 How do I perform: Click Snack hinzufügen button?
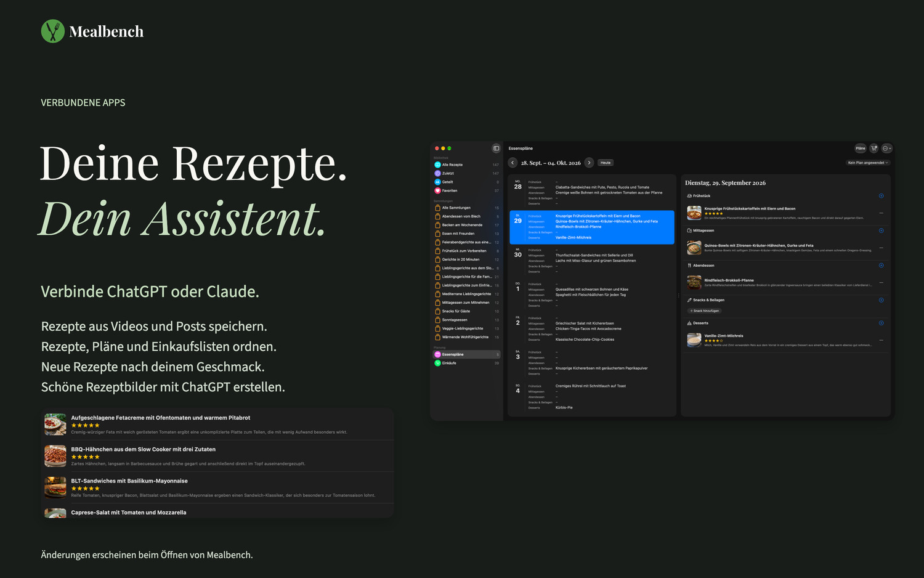coord(705,311)
